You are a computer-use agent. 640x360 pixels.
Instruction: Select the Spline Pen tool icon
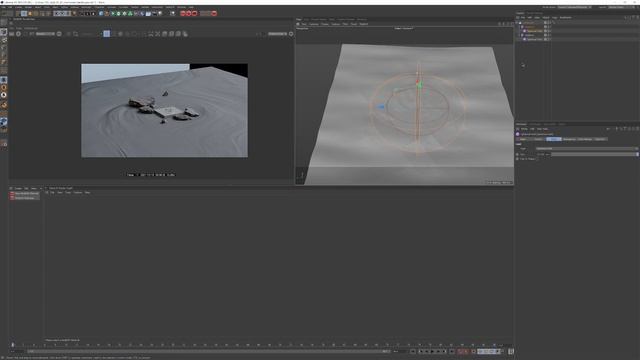coord(107,13)
